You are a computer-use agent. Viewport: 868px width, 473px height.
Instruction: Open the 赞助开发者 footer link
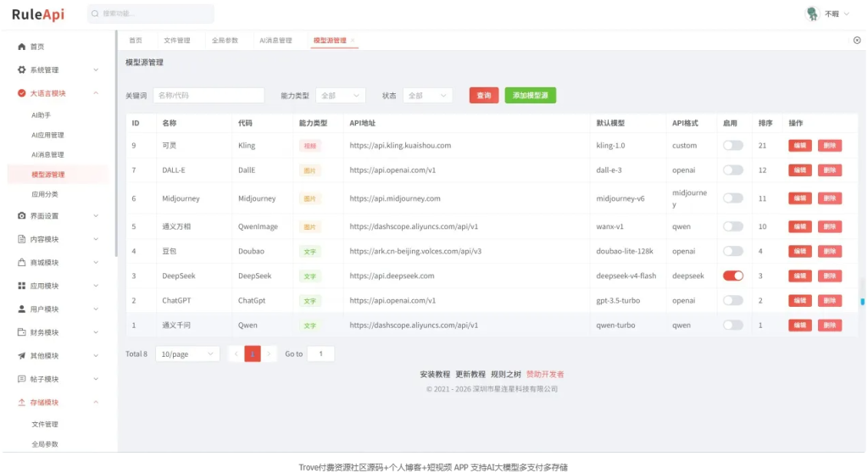pyautogui.click(x=545, y=375)
